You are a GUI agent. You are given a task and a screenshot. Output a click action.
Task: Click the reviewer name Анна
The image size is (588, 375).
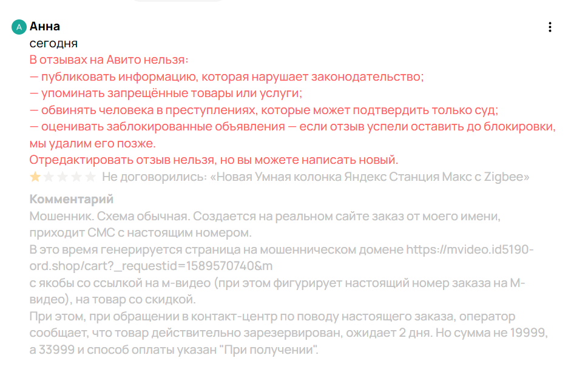click(x=44, y=27)
